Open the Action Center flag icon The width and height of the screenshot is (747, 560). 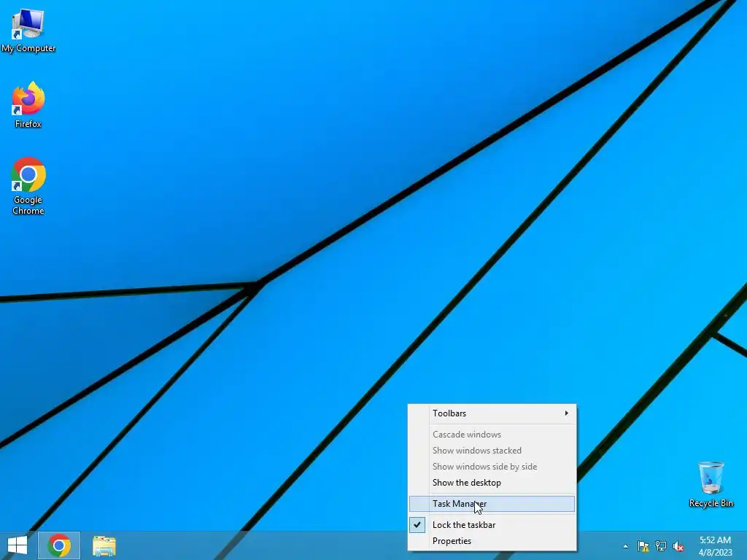(x=643, y=546)
